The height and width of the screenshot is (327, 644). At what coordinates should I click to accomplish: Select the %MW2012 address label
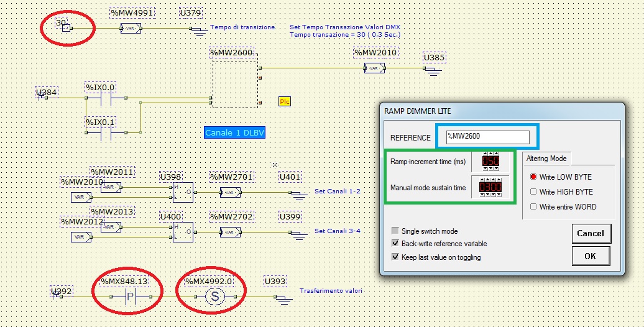[x=82, y=221]
